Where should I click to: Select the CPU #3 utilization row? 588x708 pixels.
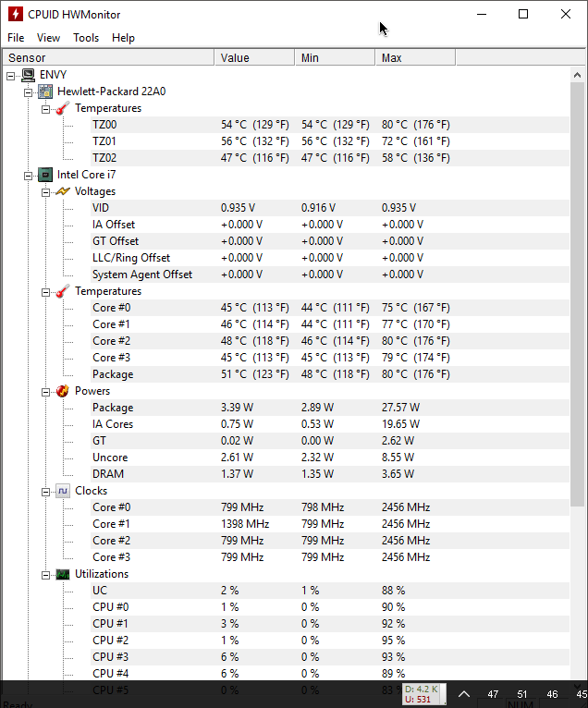(330, 657)
